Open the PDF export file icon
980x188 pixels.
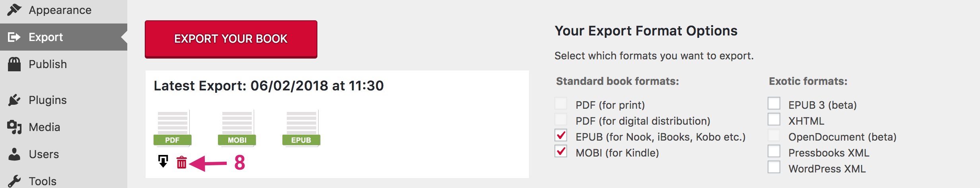click(x=173, y=128)
